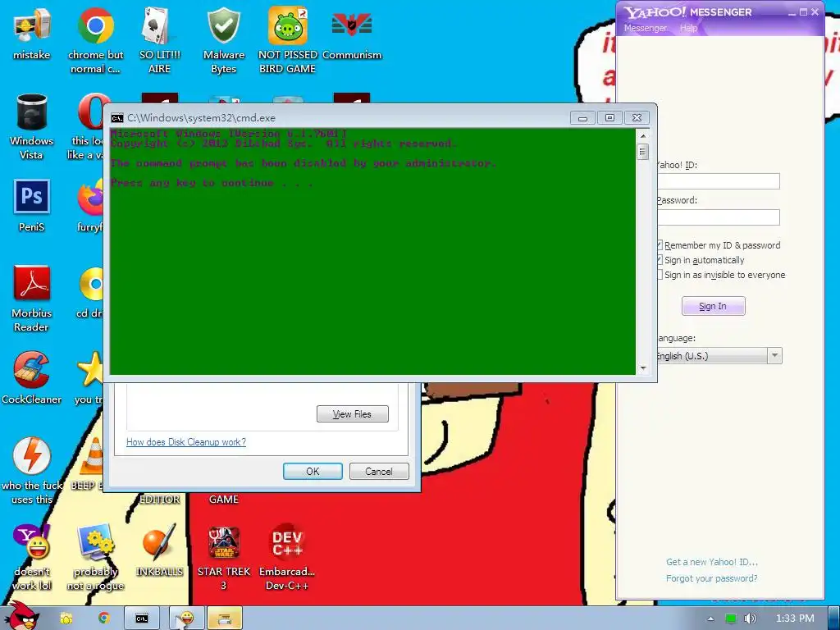Click the cmd scrollbar down arrow
This screenshot has width=840, height=630.
[x=643, y=368]
